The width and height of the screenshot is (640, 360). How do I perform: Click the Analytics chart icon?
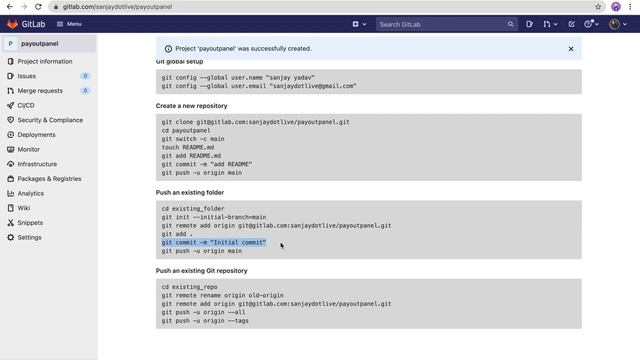click(x=11, y=193)
